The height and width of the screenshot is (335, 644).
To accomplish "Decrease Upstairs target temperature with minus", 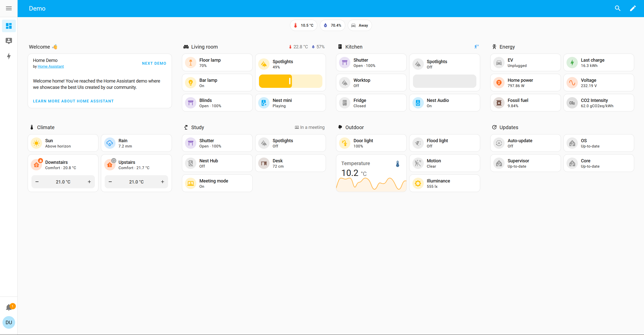I will pyautogui.click(x=110, y=182).
